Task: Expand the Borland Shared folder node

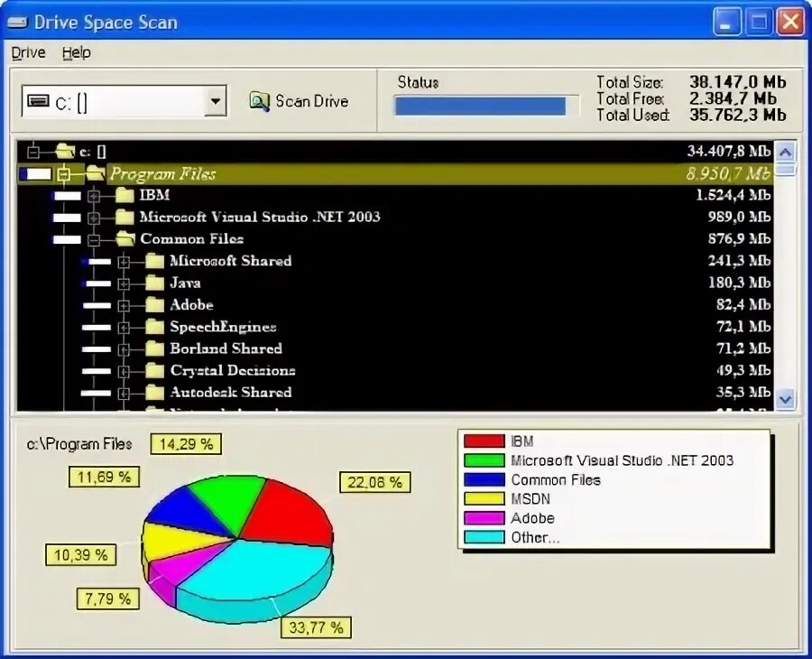Action: (x=124, y=349)
